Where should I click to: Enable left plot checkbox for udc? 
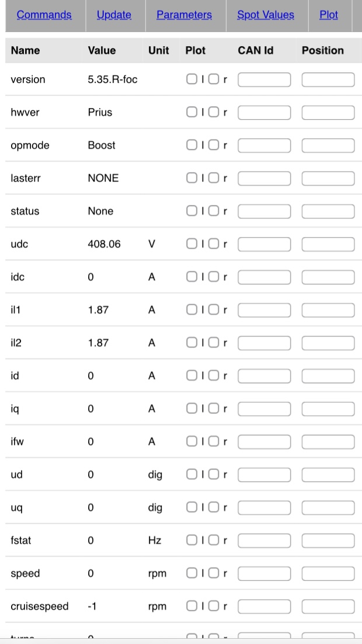(192, 244)
